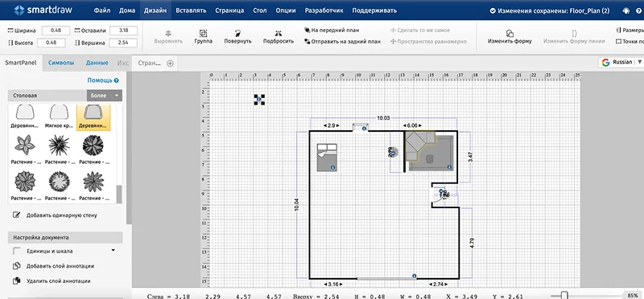Viewport: 644px width, 299px height.
Task: Click the symbol library scrollbar
Action: (x=119, y=195)
